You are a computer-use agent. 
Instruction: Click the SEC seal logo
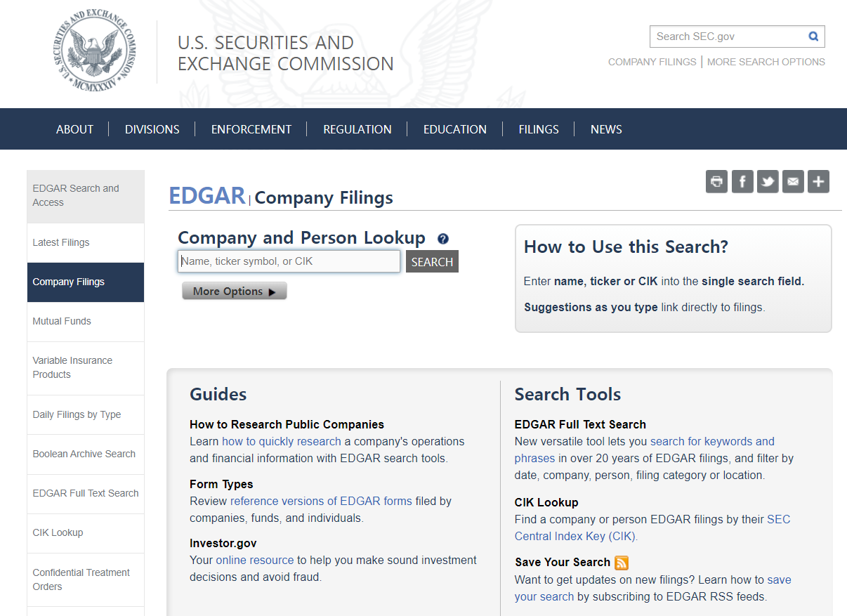94,50
